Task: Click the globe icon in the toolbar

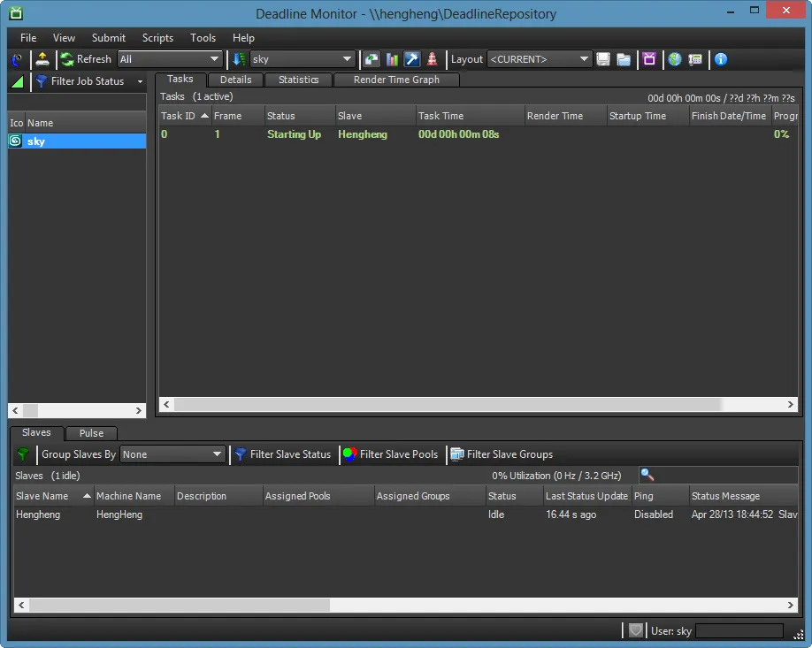Action: (675, 59)
